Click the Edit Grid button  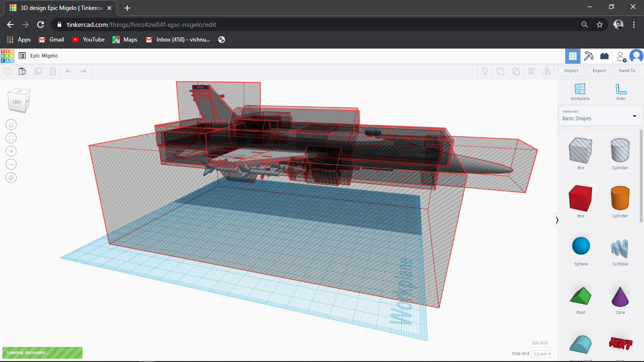pyautogui.click(x=539, y=343)
